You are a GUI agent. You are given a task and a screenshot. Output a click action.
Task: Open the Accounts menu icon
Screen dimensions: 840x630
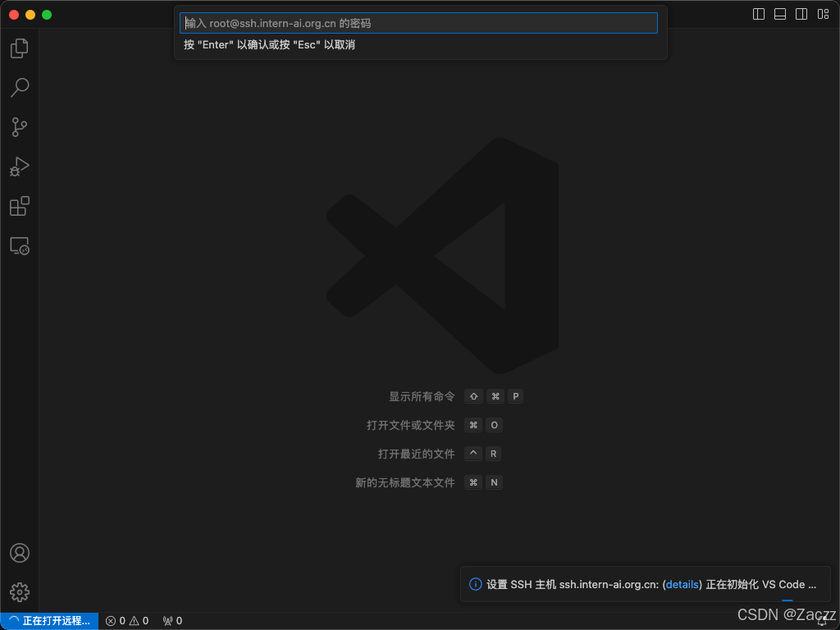tap(20, 553)
